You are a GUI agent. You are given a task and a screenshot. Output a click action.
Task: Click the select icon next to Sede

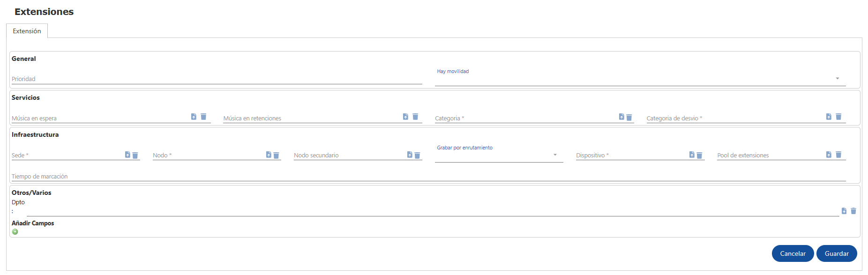127,155
